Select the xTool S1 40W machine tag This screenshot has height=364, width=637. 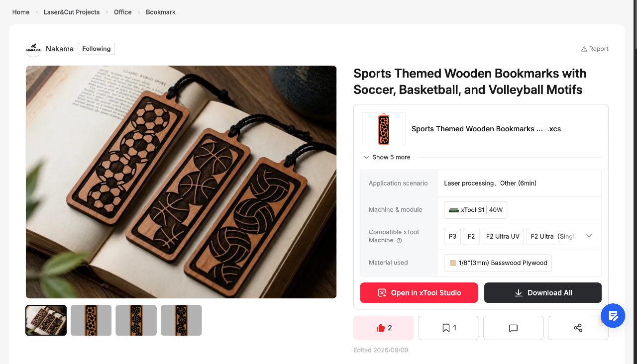point(476,210)
